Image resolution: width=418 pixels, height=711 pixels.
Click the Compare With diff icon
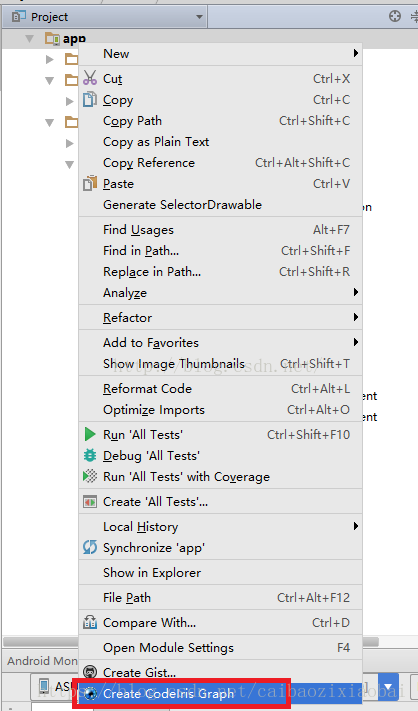(90, 622)
